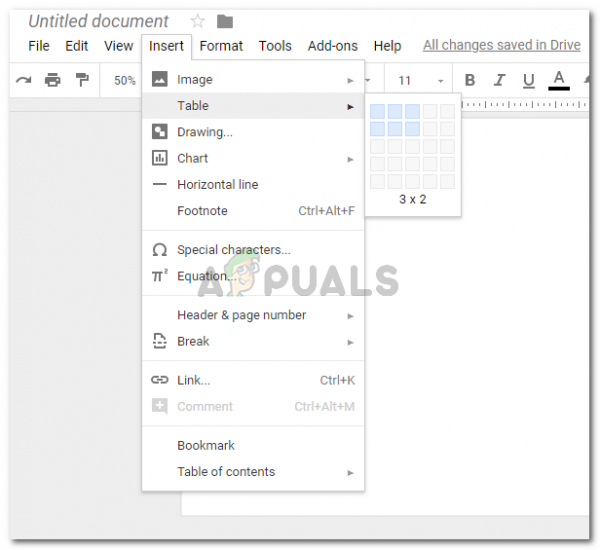The width and height of the screenshot is (600, 550).
Task: Click the print icon in the toolbar
Action: pyautogui.click(x=52, y=80)
